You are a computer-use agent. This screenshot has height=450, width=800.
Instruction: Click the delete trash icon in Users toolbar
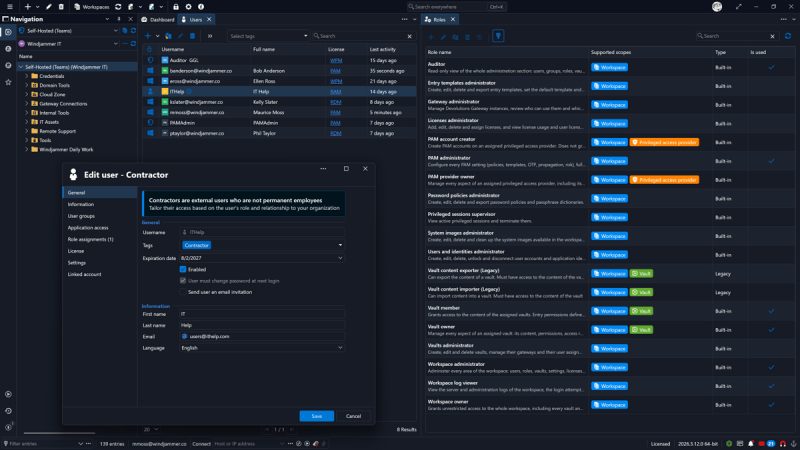click(x=192, y=36)
